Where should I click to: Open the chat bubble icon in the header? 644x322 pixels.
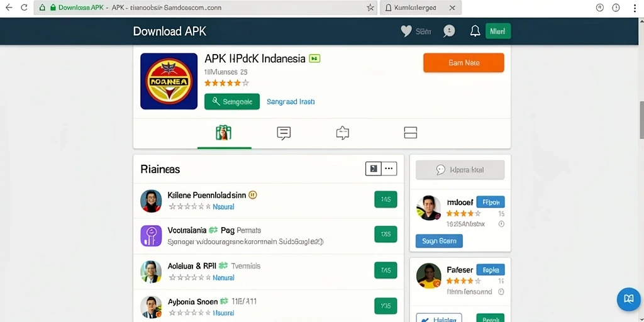click(449, 31)
